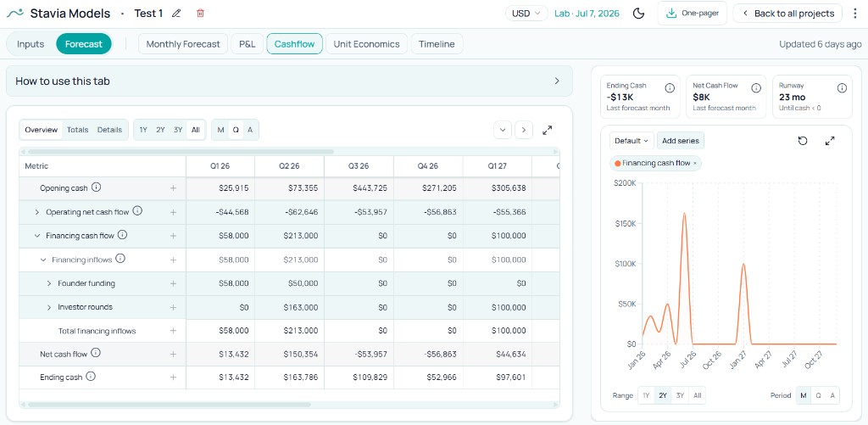The height and width of the screenshot is (425, 868).
Task: Show info for Operating net cash flow
Action: tap(138, 211)
